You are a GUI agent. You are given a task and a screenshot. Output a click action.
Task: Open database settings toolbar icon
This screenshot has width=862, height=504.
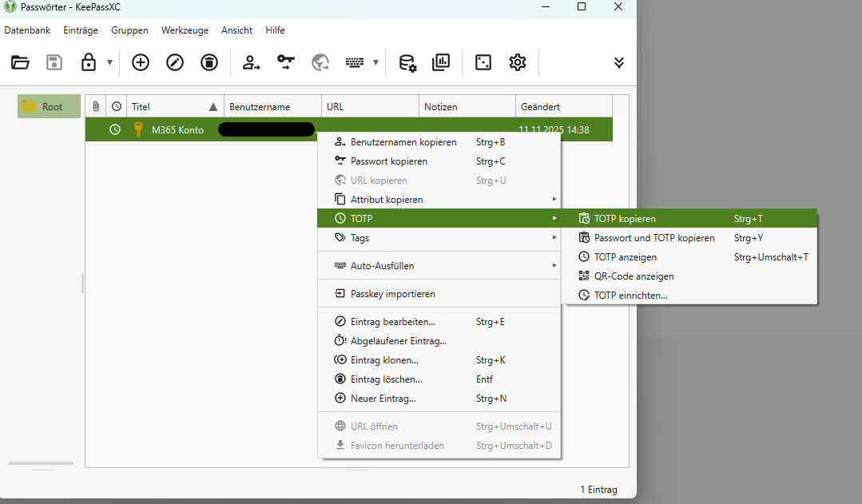407,62
